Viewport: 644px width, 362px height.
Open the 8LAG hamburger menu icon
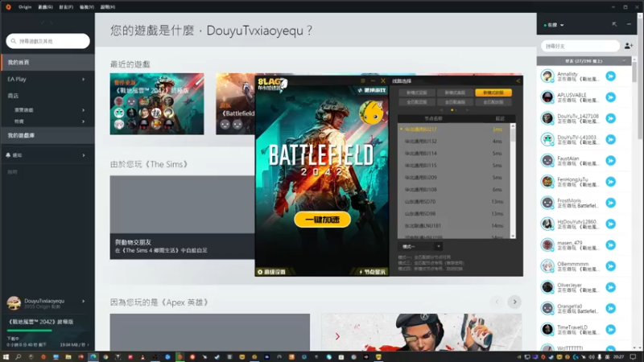point(363,81)
